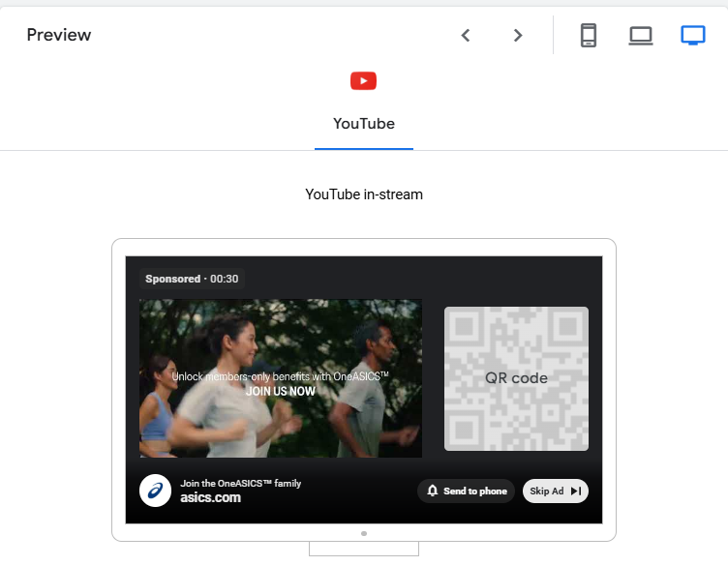Screen dimensions: 728x566
Task: Click the 'Join the OneASICS™ family' headline
Action: (240, 484)
